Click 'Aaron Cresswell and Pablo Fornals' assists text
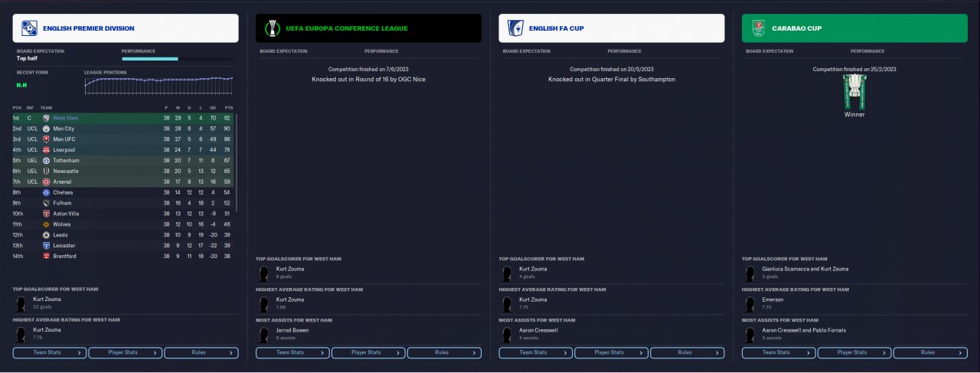980x373 pixels. pyautogui.click(x=803, y=330)
